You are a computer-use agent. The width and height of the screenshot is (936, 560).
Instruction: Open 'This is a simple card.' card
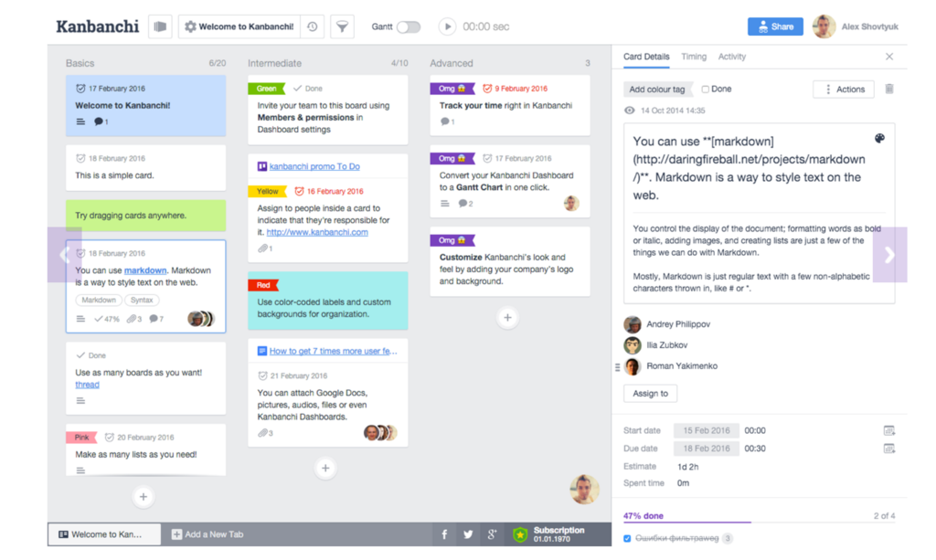145,167
